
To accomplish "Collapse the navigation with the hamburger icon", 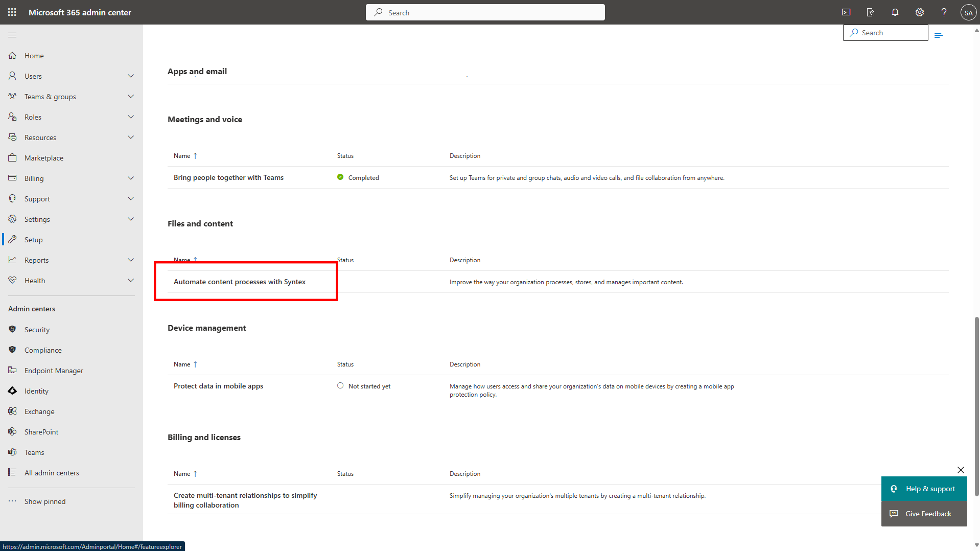I will (12, 35).
